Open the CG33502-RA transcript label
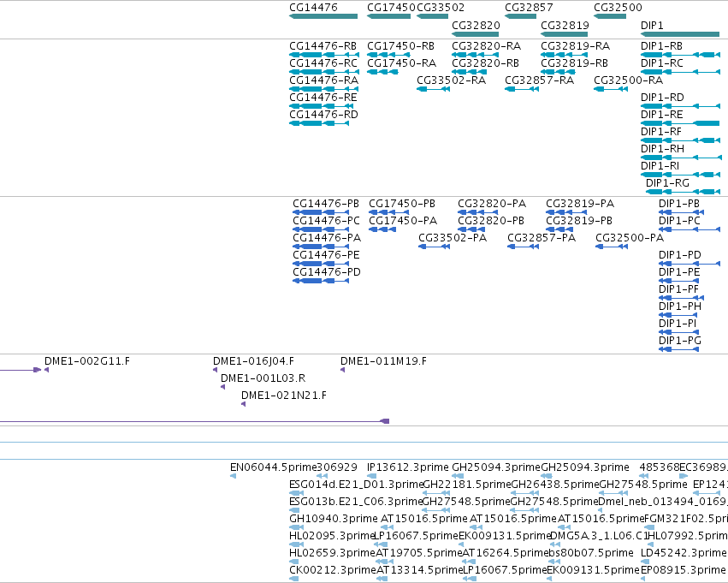Viewport: 728px width, 583px height. click(x=452, y=80)
